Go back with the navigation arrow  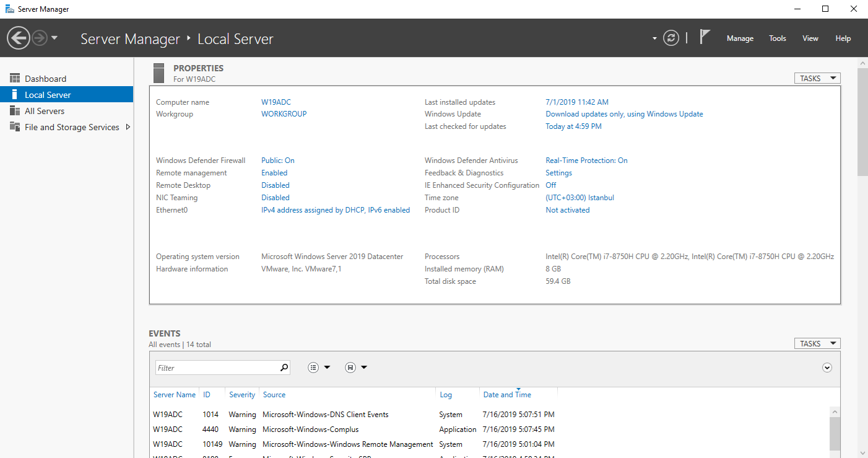(19, 38)
